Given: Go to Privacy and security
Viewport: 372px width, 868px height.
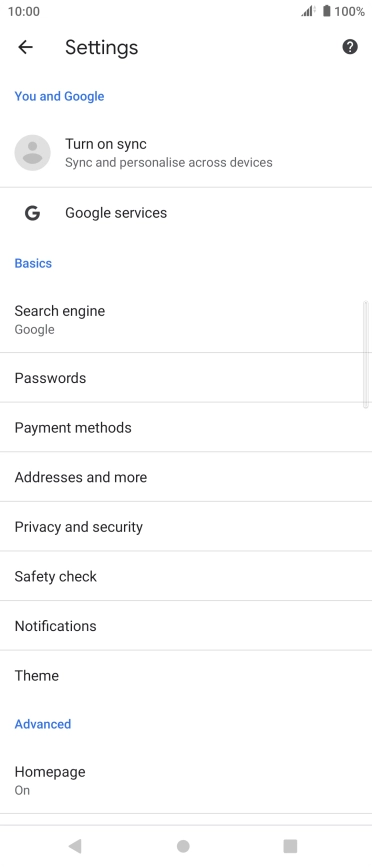Looking at the screenshot, I should pyautogui.click(x=186, y=526).
